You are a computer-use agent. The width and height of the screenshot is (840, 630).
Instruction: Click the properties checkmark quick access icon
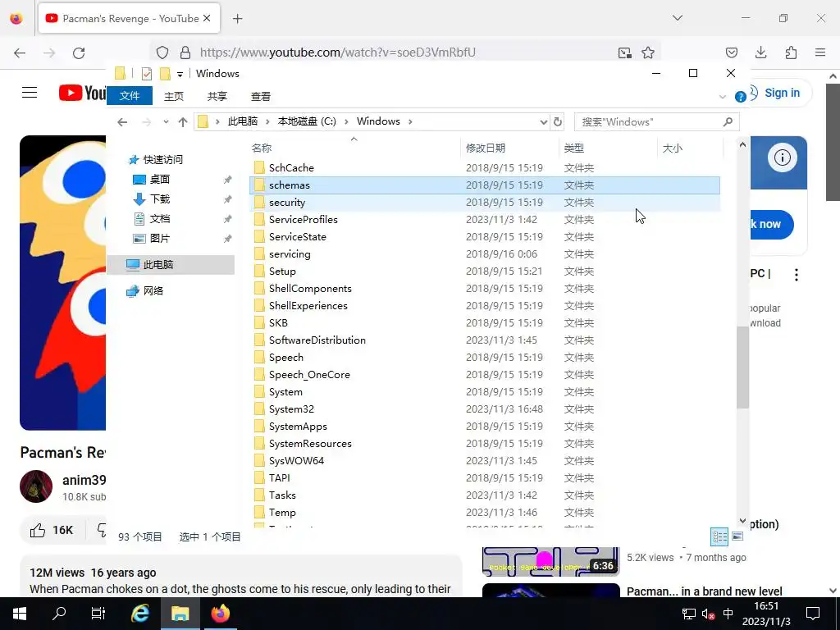146,73
